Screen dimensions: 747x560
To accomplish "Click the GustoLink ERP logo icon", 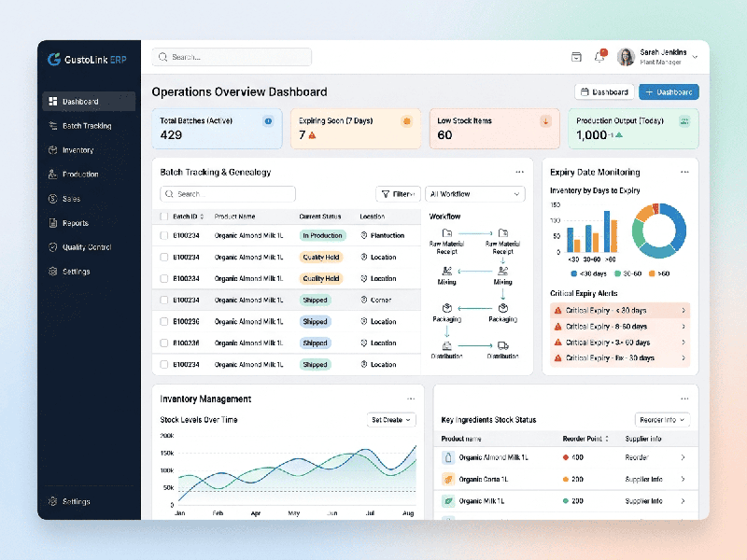I will tap(54, 59).
